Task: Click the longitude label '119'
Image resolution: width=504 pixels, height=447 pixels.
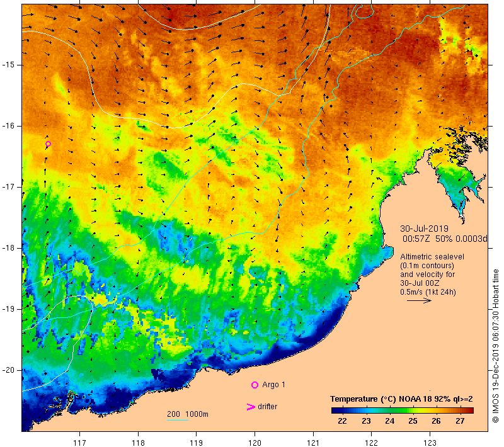Action: [196, 443]
